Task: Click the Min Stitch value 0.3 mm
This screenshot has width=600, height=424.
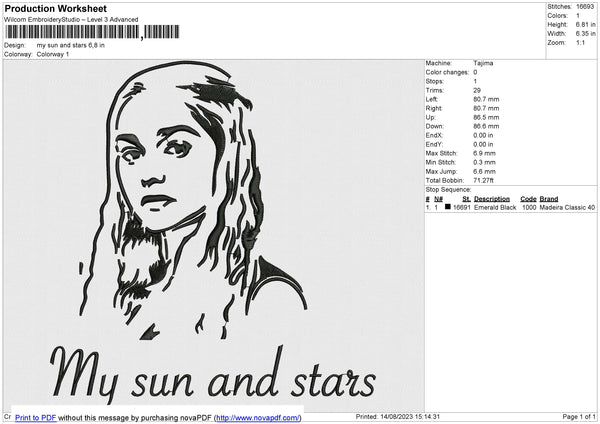Action: click(484, 162)
